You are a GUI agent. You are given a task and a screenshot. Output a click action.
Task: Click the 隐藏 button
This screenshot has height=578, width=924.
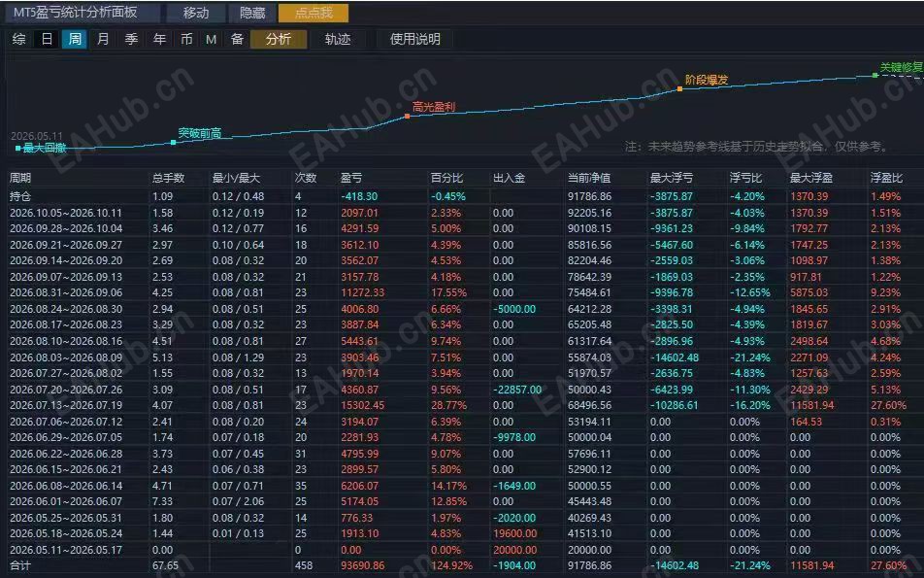coord(252,13)
